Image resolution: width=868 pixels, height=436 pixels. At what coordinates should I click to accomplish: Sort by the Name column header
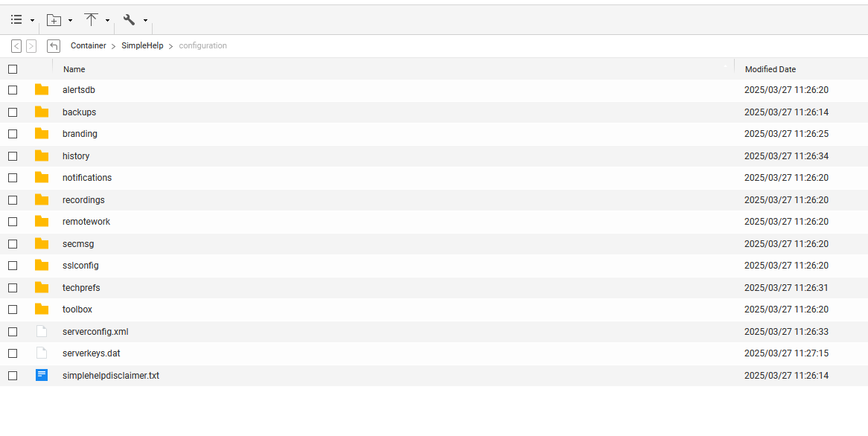(74, 69)
